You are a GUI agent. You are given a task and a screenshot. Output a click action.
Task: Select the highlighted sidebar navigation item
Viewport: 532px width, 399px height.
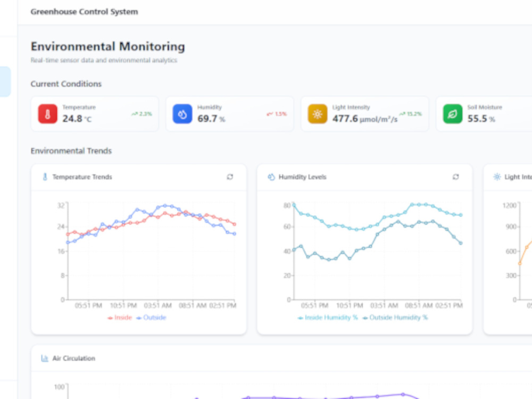5,82
